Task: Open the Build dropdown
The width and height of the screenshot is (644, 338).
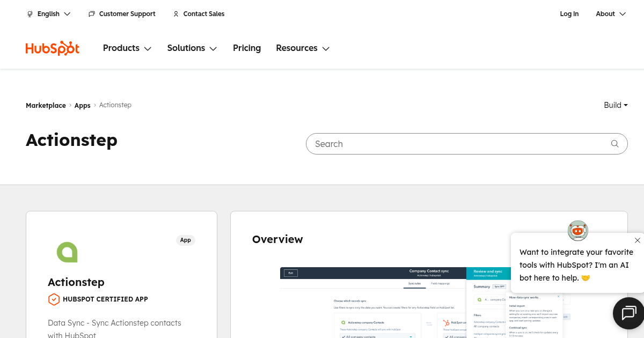Action: [616, 105]
